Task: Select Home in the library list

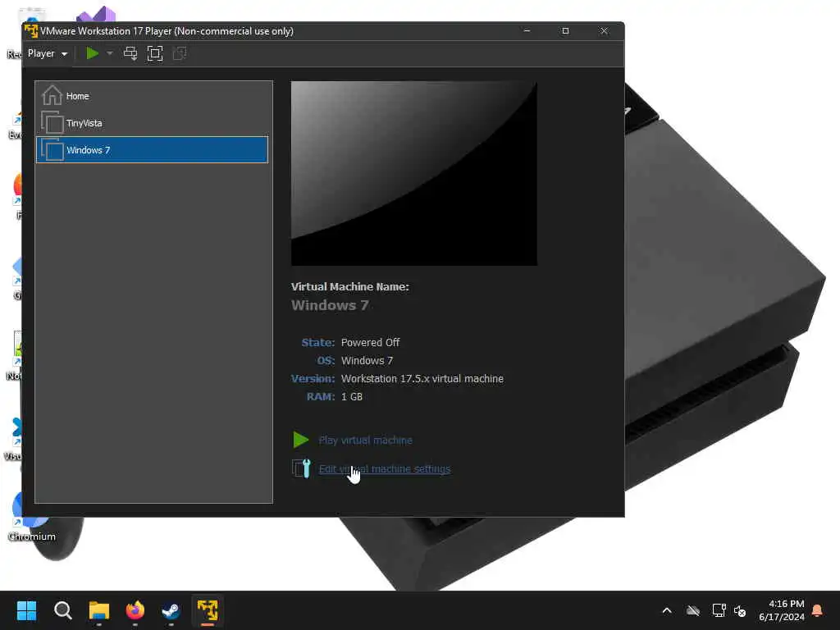Action: coord(152,96)
